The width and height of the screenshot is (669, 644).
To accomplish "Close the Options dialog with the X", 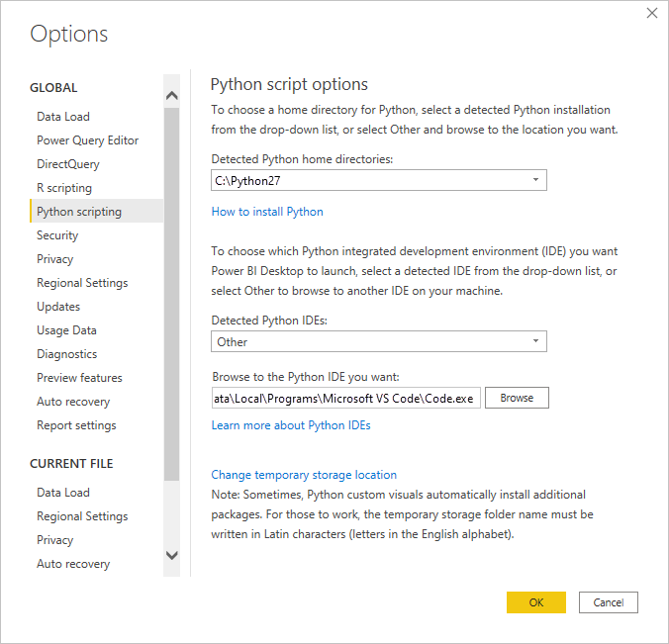I will pyautogui.click(x=651, y=14).
